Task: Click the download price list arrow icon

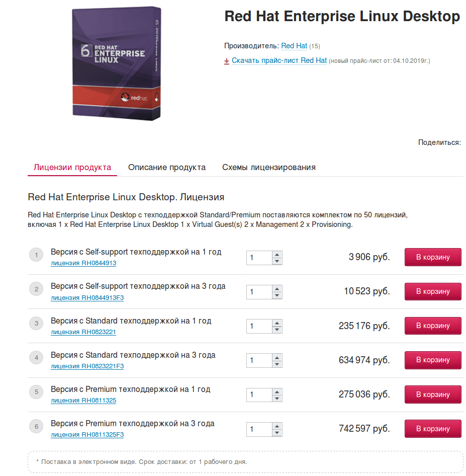Action: point(227,61)
